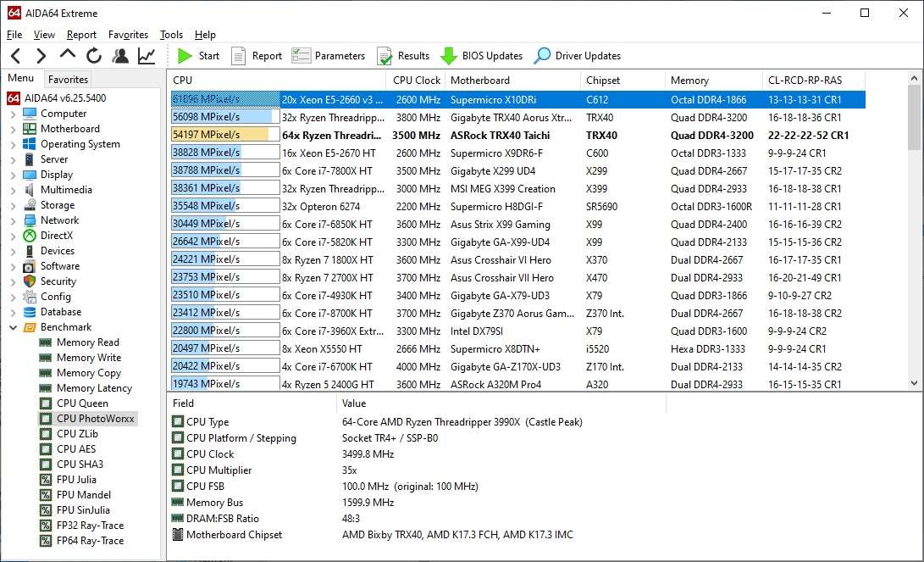The width and height of the screenshot is (924, 562).
Task: Open the View menu
Action: click(44, 34)
